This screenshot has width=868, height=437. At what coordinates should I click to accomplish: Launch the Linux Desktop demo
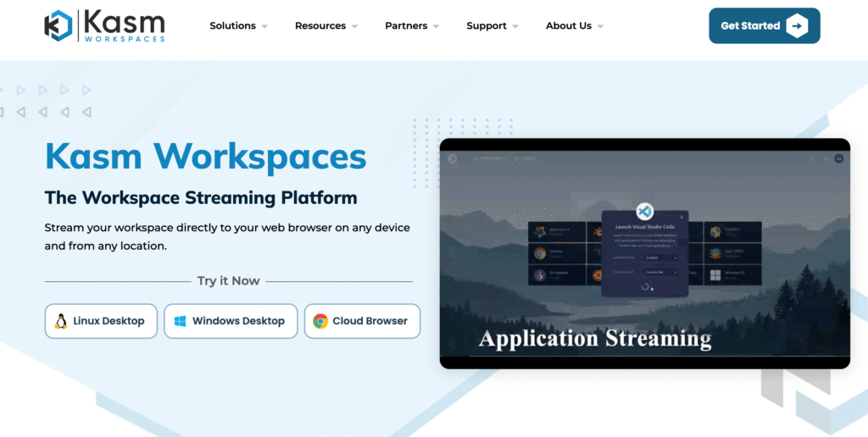101,321
